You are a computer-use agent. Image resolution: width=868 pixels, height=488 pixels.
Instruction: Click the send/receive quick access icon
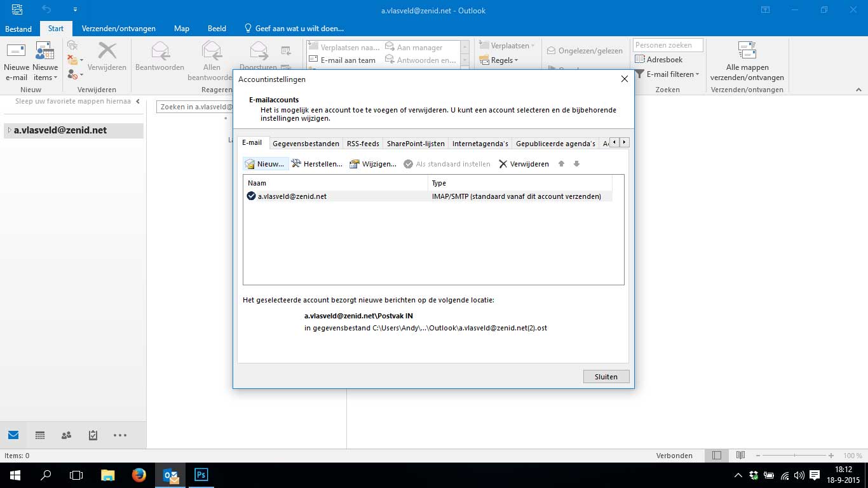point(17,10)
